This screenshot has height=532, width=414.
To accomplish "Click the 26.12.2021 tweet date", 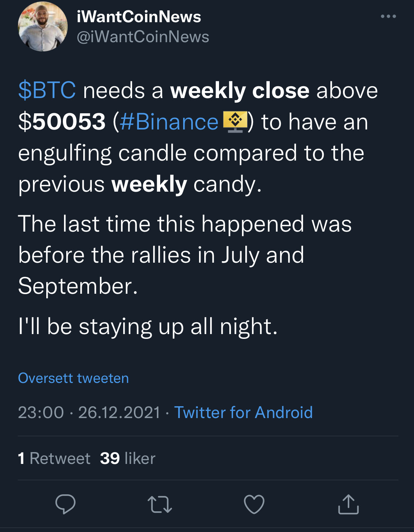I will (119, 413).
